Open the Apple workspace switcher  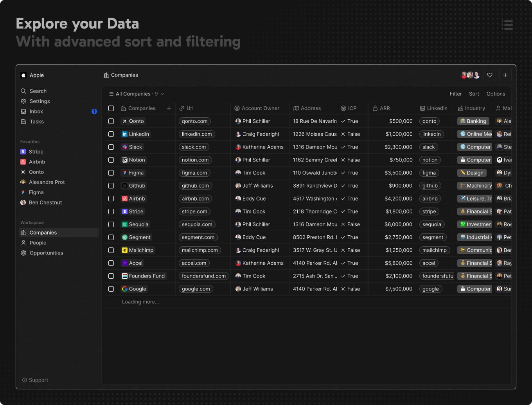[x=36, y=75]
